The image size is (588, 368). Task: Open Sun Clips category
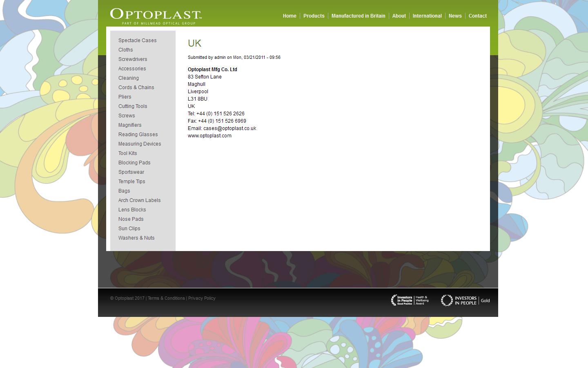[129, 229]
